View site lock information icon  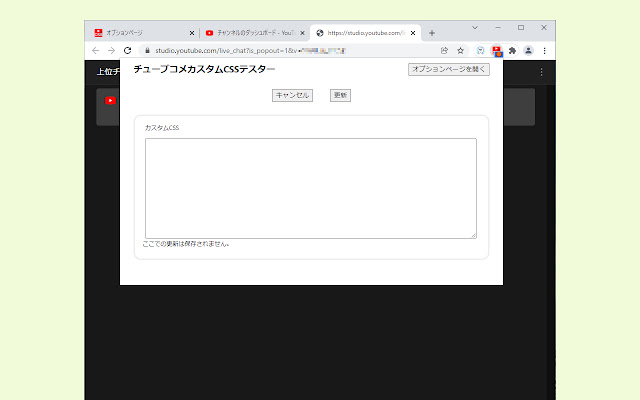tap(147, 51)
